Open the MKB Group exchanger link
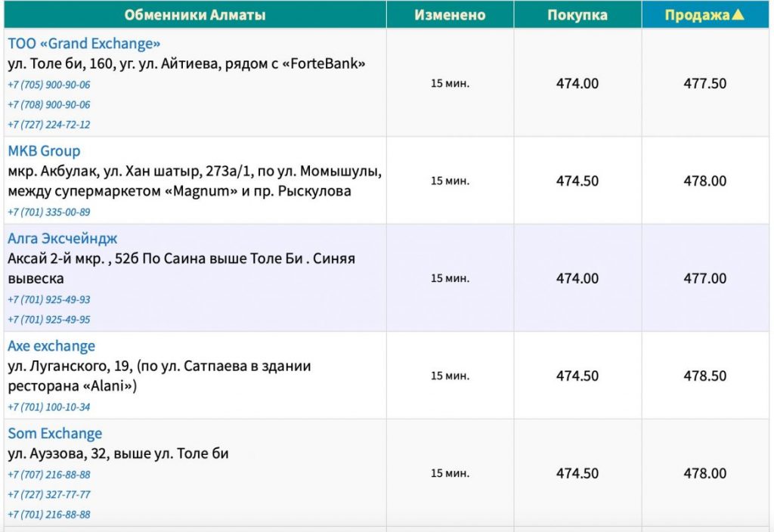The width and height of the screenshot is (774, 532). click(44, 151)
